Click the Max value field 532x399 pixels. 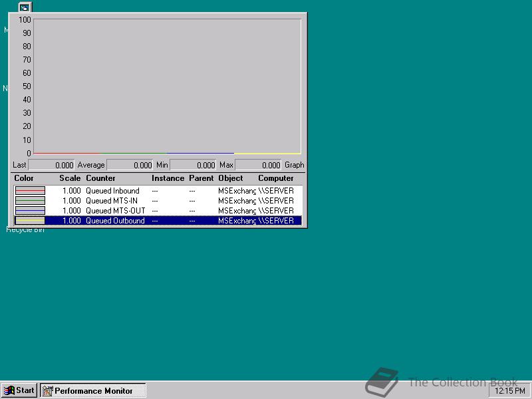point(258,165)
